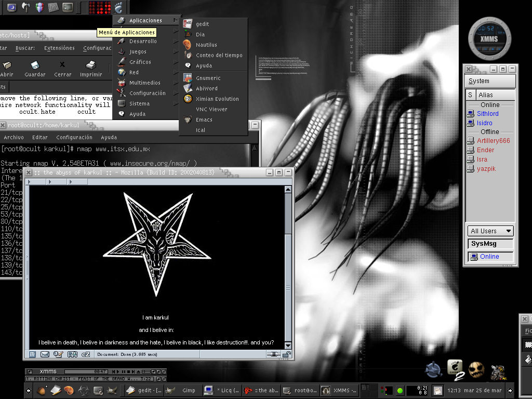Choose Emacs from the applications submenu
The height and width of the screenshot is (399, 532).
coord(214,119)
